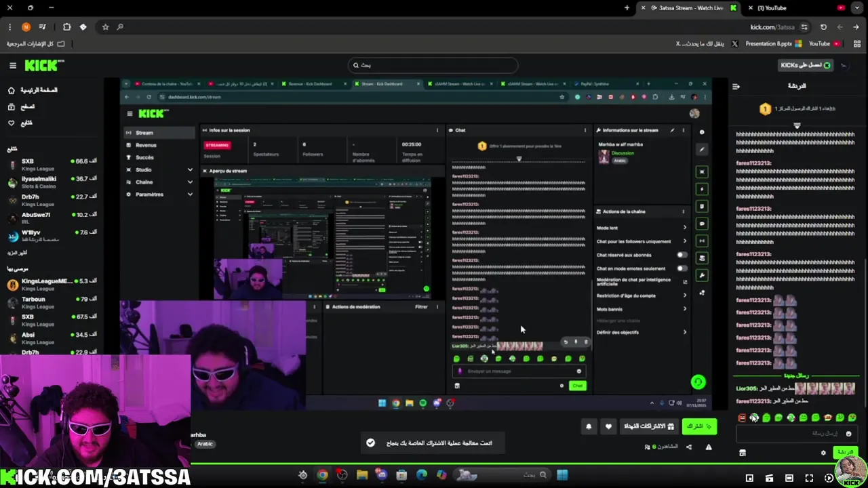
Task: Click the 'احصل على KICKs' button
Action: pos(806,65)
